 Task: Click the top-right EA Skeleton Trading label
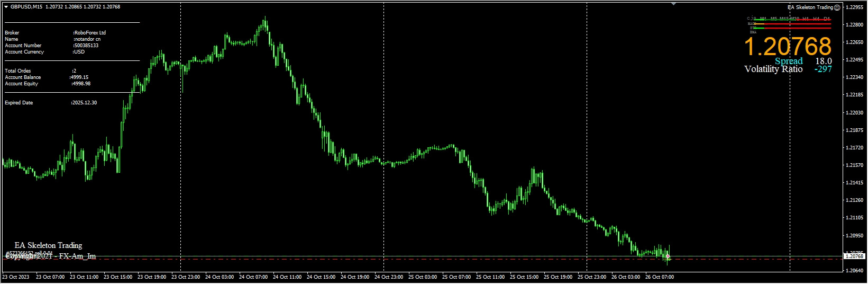click(x=810, y=7)
